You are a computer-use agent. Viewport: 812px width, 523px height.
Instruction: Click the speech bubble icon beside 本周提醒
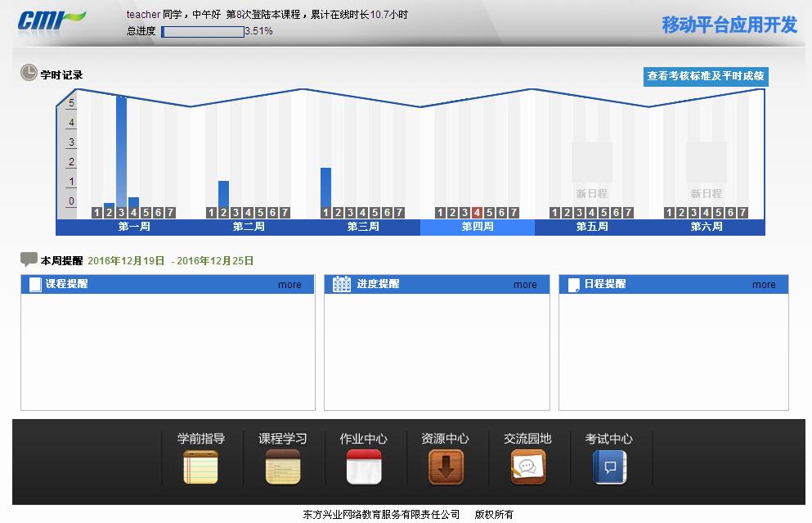[x=29, y=259]
